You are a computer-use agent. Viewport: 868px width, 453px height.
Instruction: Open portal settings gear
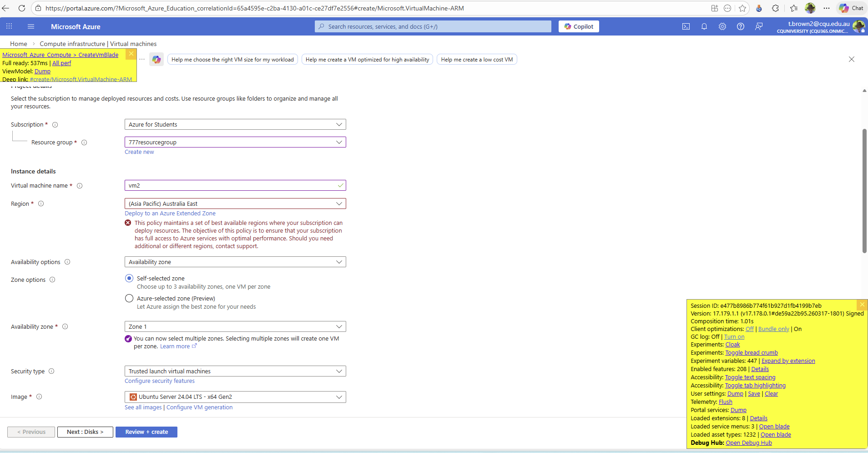722,26
